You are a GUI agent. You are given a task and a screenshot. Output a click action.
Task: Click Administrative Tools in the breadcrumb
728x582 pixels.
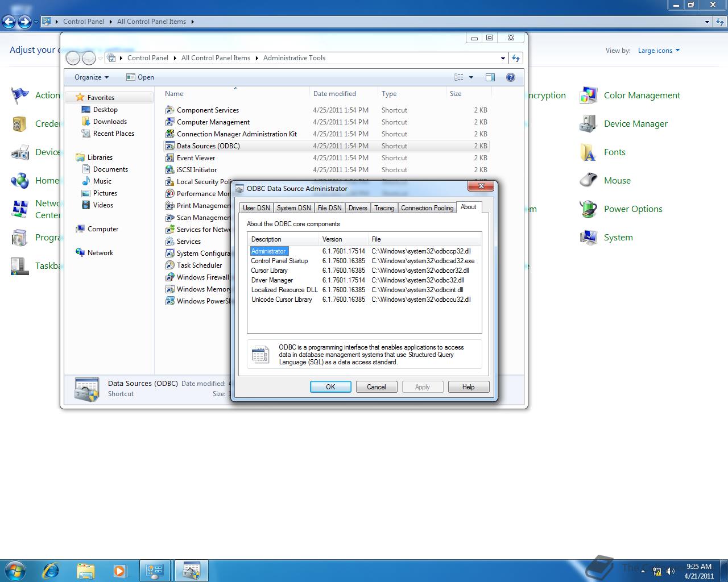(294, 58)
